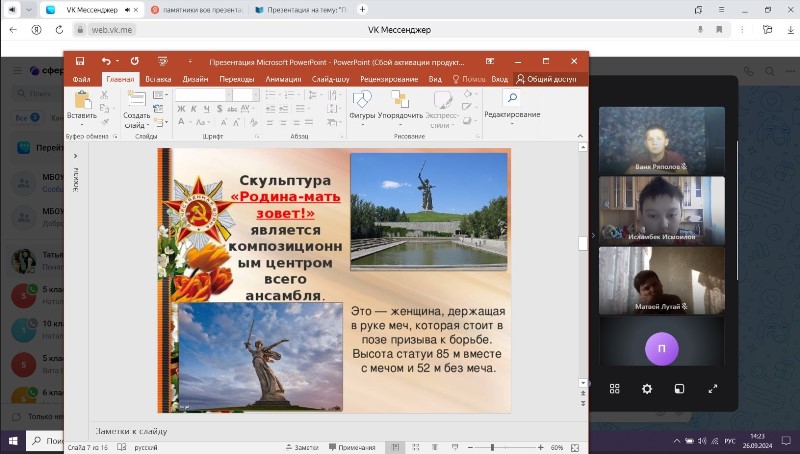Switch to the Слайд-шоу tab
The image size is (800, 454).
pyautogui.click(x=331, y=79)
